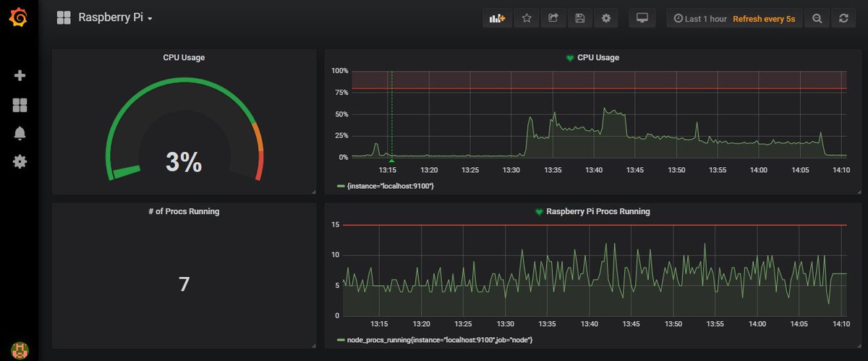Click the Refresh every 5s label
The height and width of the screenshot is (361, 868).
point(764,19)
